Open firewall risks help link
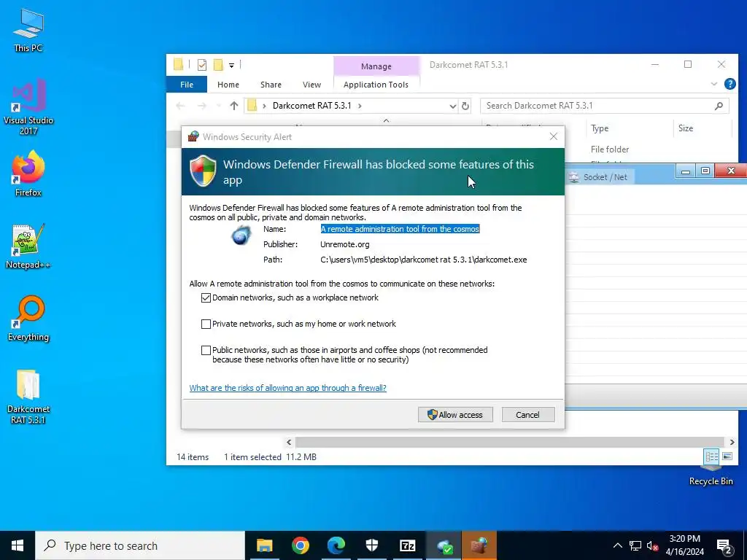 point(287,388)
